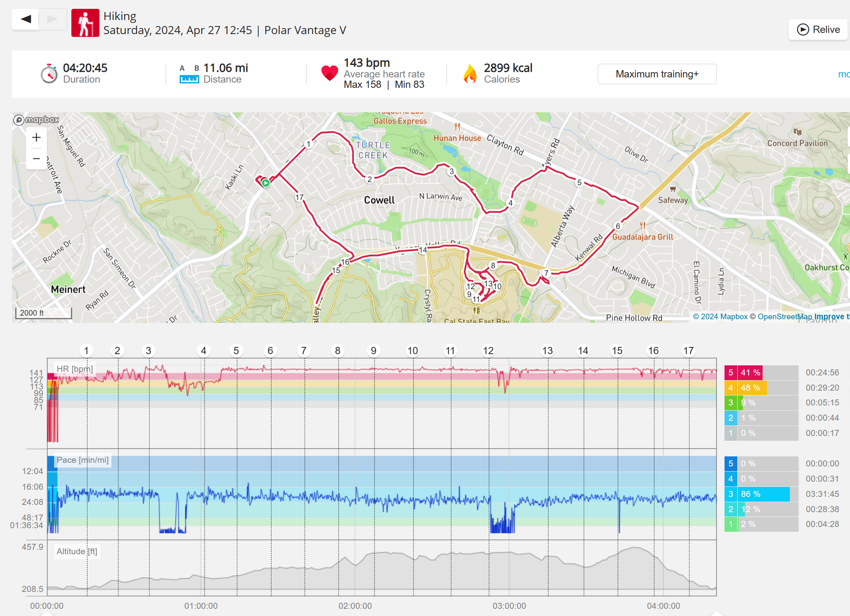Click the HR [bpm] graph label
Screen dimensions: 850x616
click(x=75, y=369)
